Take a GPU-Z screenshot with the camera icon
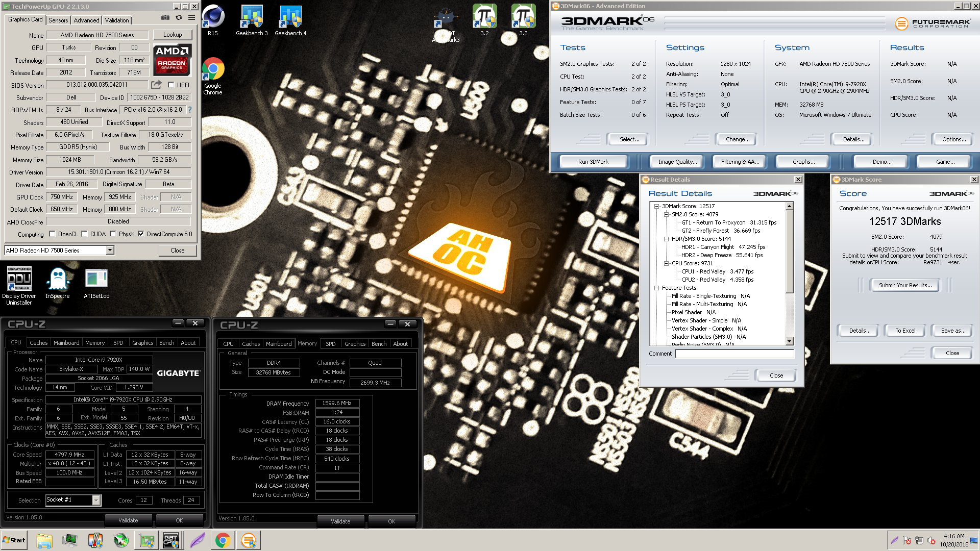This screenshot has height=551, width=980. click(165, 18)
